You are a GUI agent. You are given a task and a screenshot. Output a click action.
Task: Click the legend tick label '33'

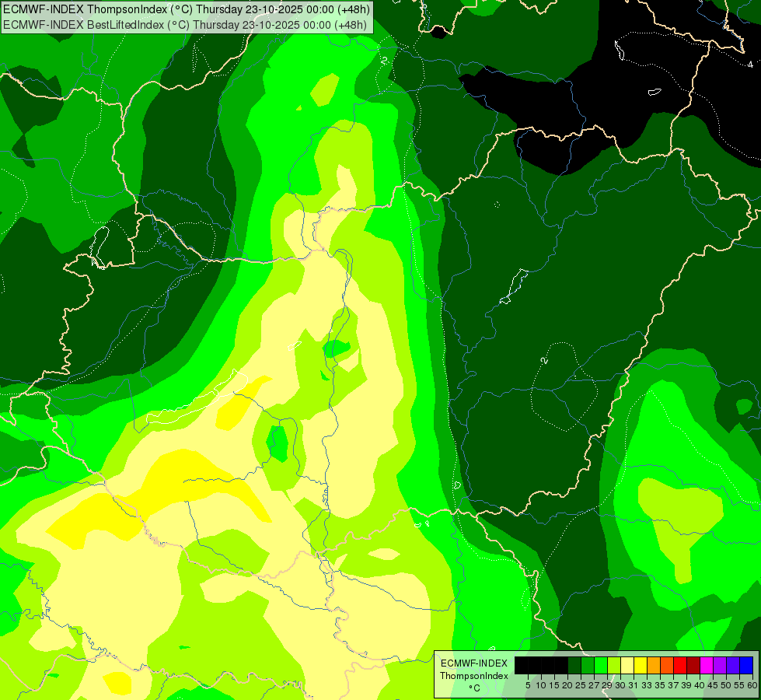point(647,685)
